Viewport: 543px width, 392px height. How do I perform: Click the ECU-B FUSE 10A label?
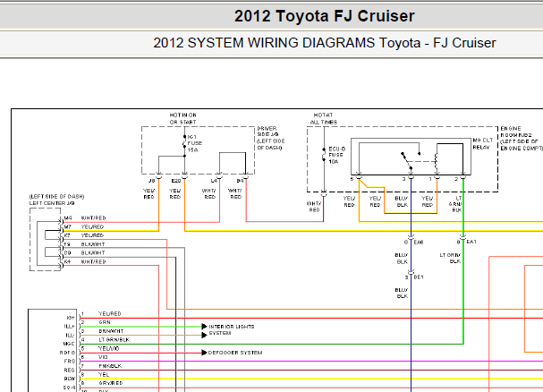[x=336, y=155]
